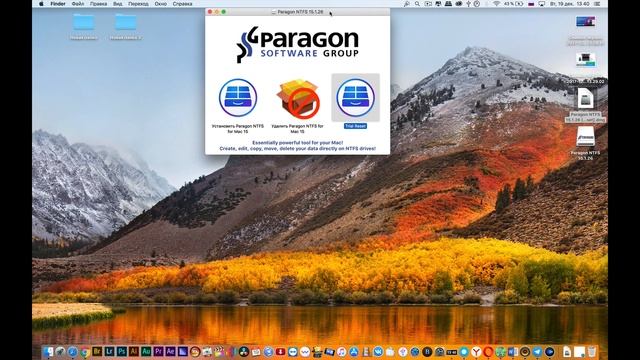
Task: Click the Trial Reset label
Action: [356, 126]
